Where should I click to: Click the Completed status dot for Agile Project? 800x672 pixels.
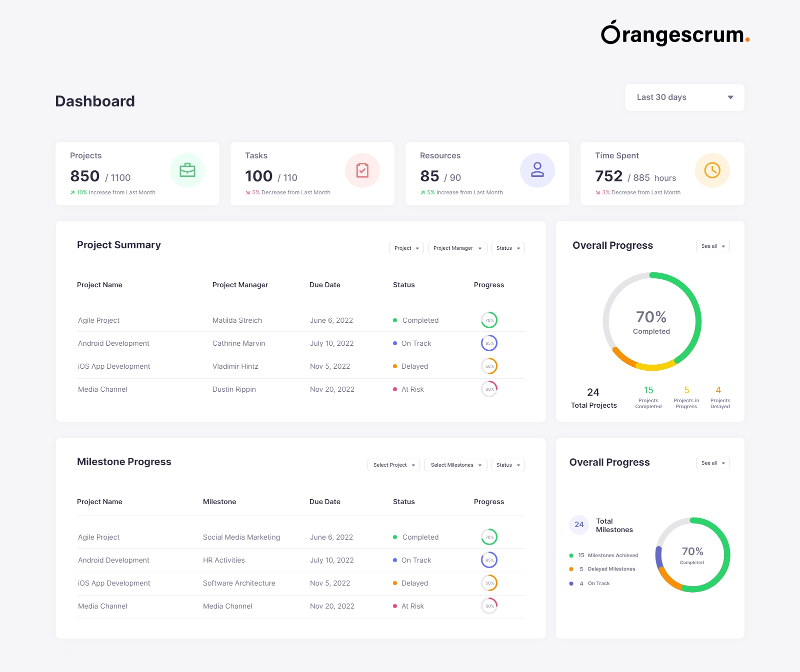tap(395, 320)
